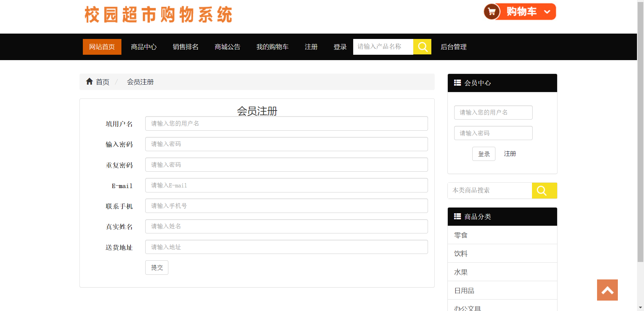Click the username input in the registration form
This screenshot has width=644, height=311.
pyautogui.click(x=286, y=123)
